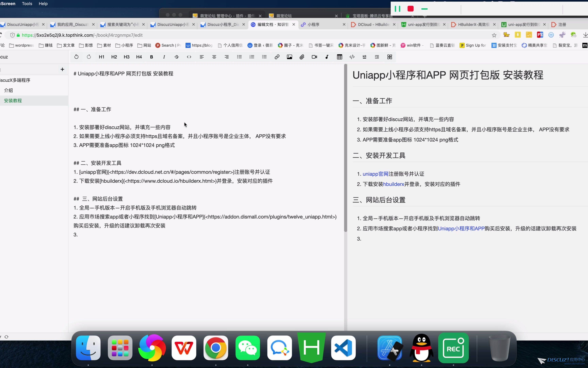This screenshot has height=368, width=588.
Task: Pause the screen recording
Action: coord(397,9)
